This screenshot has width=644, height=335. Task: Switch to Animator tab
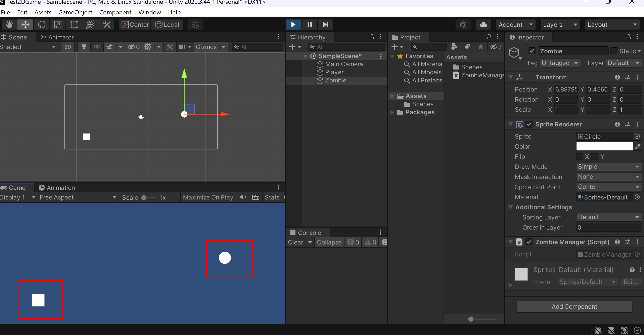pyautogui.click(x=57, y=37)
